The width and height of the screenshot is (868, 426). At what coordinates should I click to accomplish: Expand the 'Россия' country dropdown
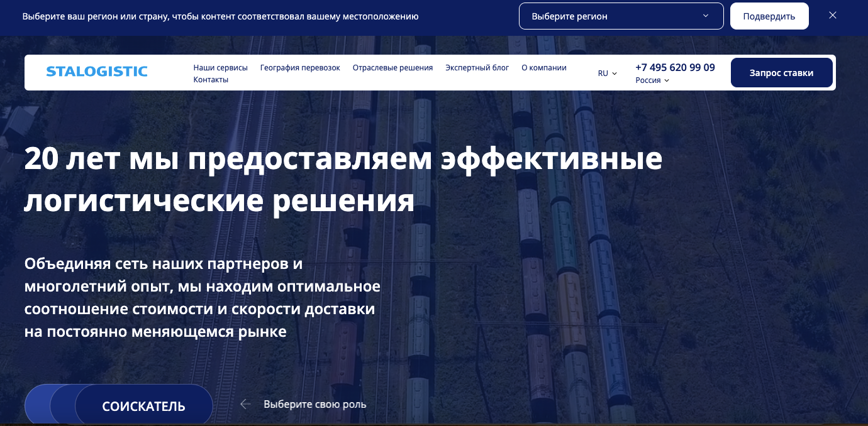tap(652, 80)
